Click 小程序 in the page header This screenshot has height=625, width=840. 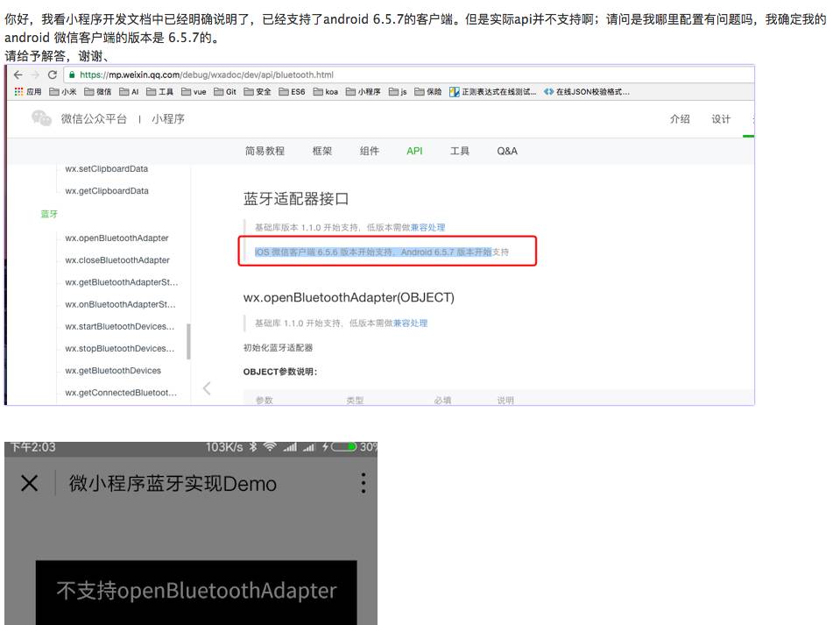[167, 119]
